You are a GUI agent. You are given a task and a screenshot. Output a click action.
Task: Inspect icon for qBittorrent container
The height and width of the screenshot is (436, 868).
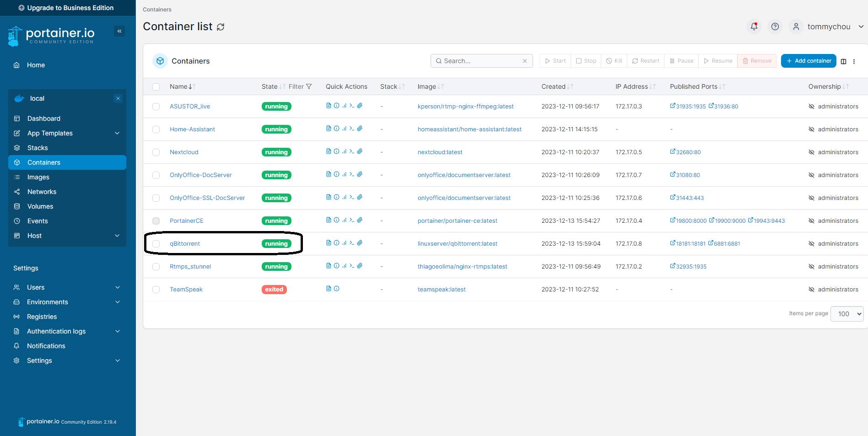tap(337, 243)
